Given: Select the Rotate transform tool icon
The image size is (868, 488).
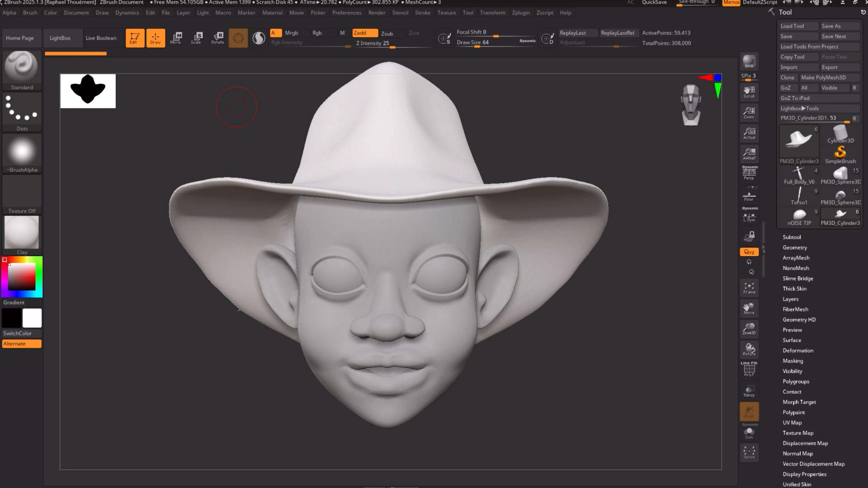Looking at the screenshot, I should [217, 38].
